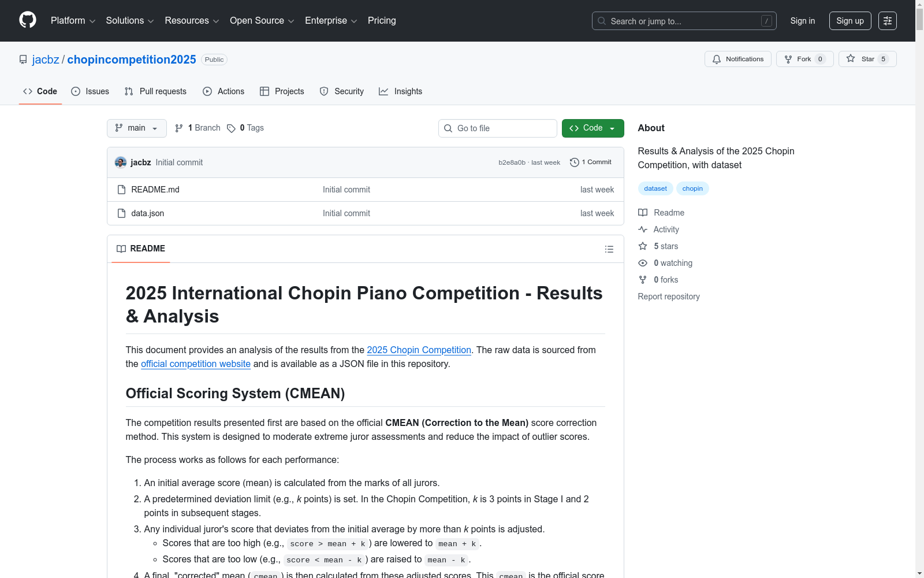The image size is (924, 578).
Task: Expand the Open Source menu
Action: (262, 21)
